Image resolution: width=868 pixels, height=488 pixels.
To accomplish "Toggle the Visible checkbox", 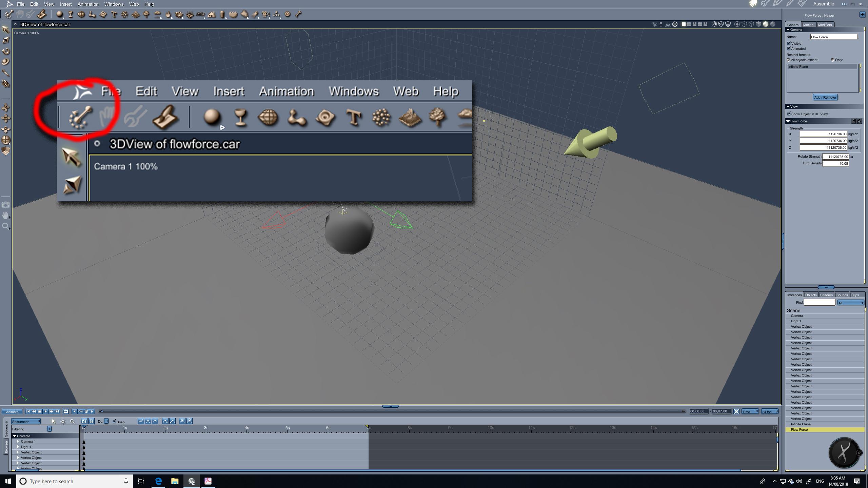I will [789, 43].
